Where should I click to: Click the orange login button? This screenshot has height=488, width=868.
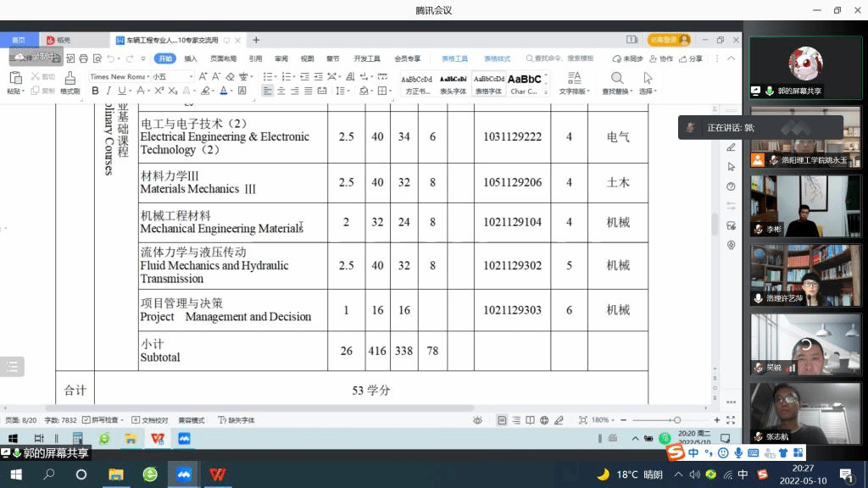[x=669, y=40]
